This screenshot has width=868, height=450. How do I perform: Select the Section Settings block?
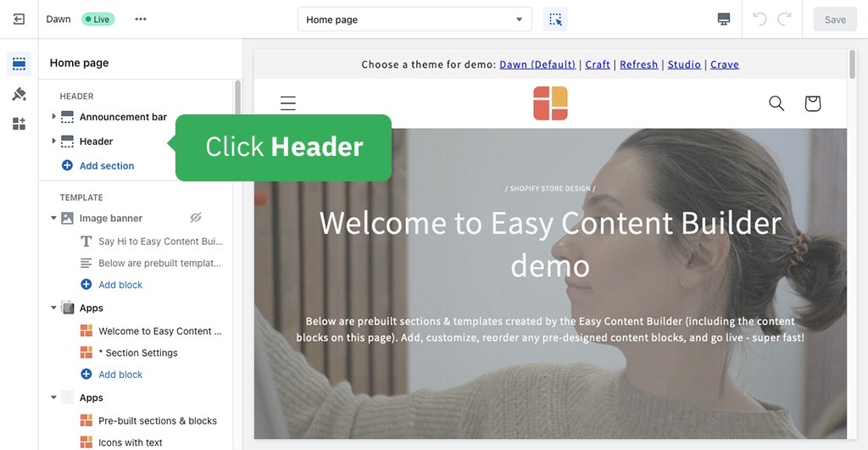[x=137, y=353]
